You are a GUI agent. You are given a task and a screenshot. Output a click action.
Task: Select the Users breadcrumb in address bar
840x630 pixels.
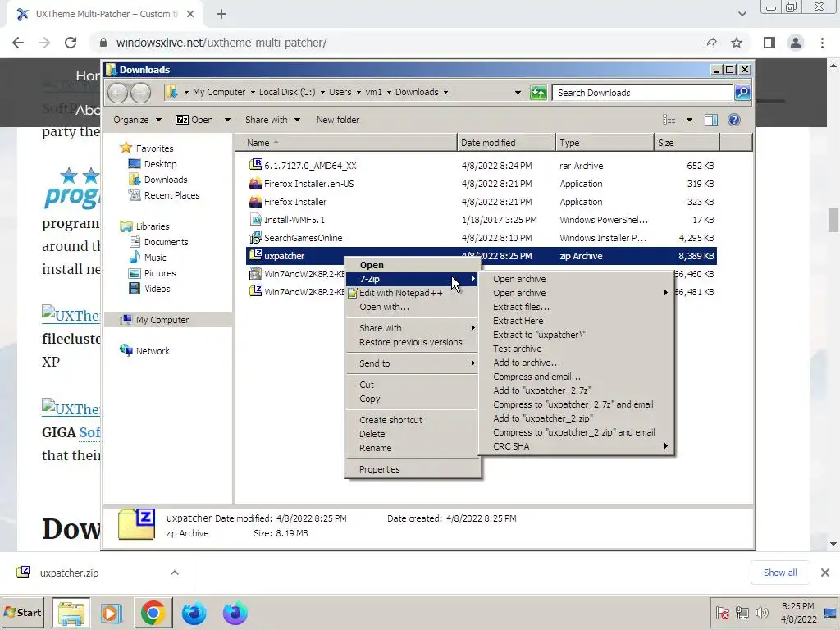coord(340,92)
